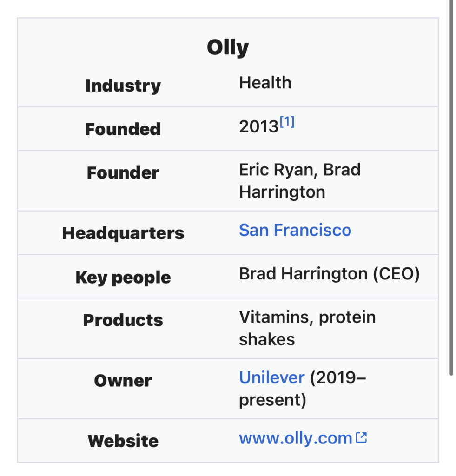Click the Owner row label

coord(123,381)
